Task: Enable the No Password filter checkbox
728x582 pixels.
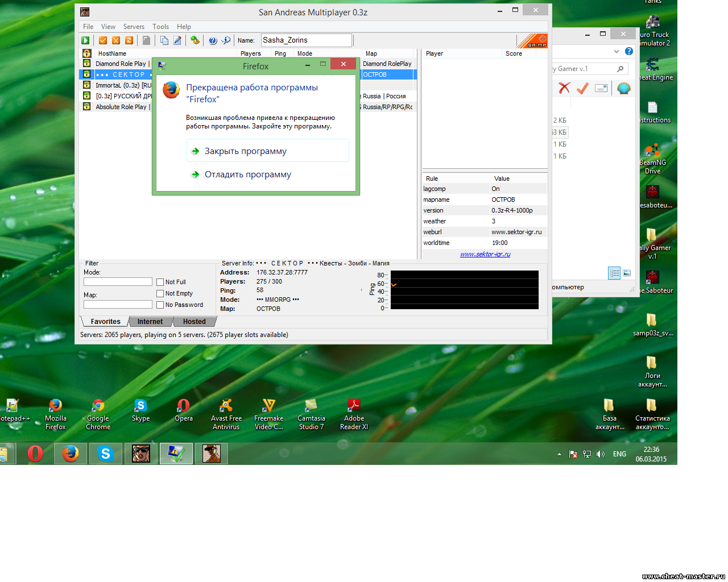Action: 160,305
